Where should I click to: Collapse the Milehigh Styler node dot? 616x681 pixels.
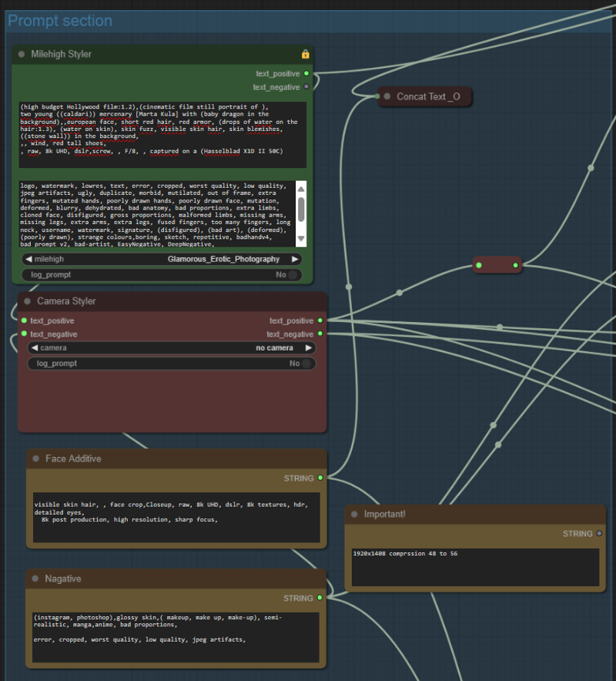22,55
